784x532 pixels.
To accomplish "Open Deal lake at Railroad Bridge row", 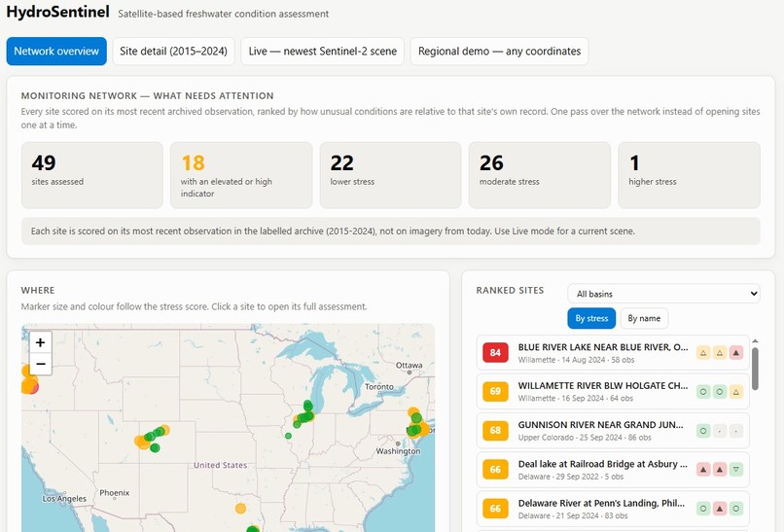I will (x=613, y=470).
